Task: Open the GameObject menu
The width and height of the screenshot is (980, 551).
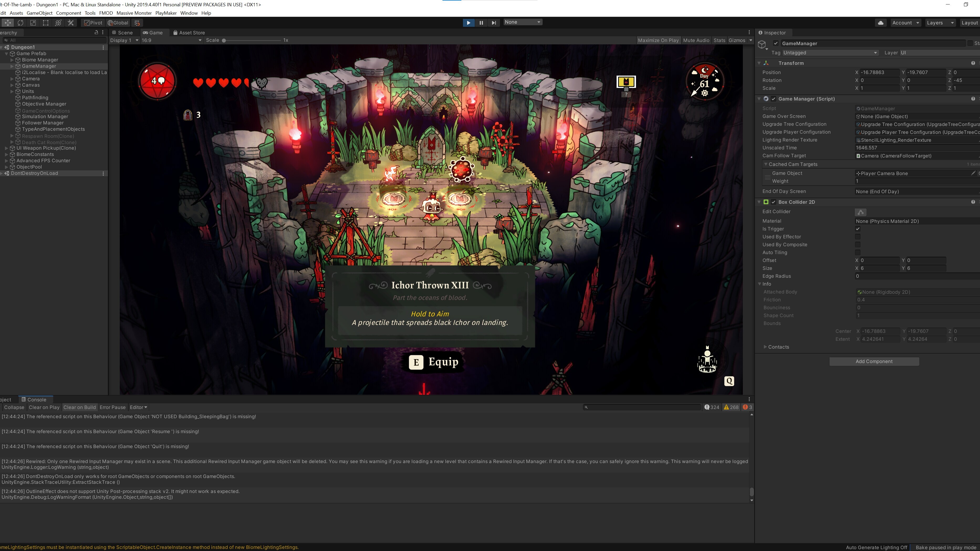Action: [x=40, y=13]
